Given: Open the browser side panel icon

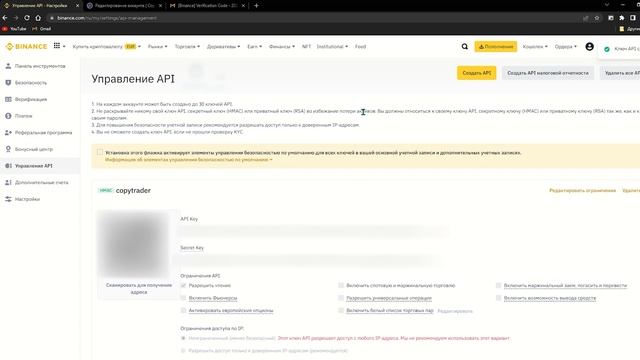Looking at the screenshot, I should [633, 18].
